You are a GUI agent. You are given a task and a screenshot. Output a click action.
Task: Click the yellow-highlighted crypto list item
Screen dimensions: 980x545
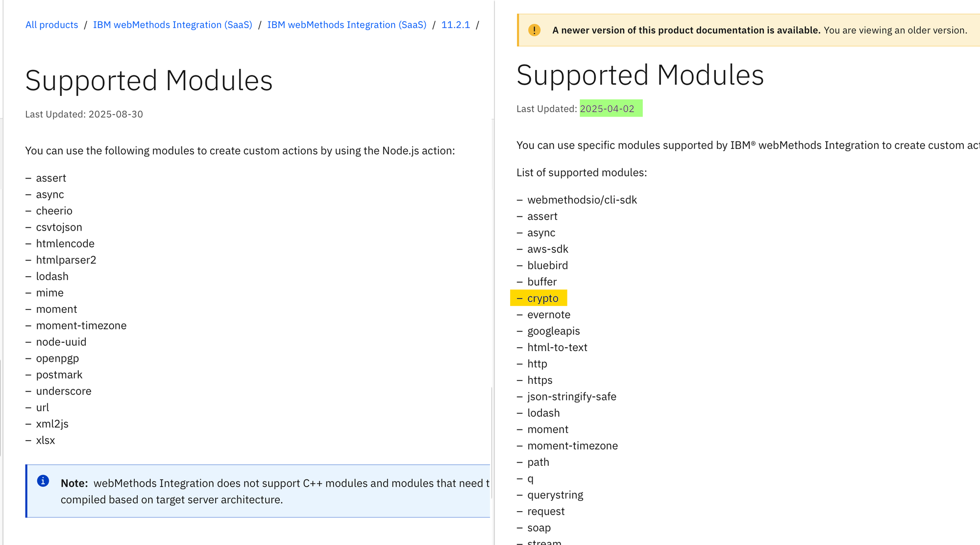(x=542, y=298)
